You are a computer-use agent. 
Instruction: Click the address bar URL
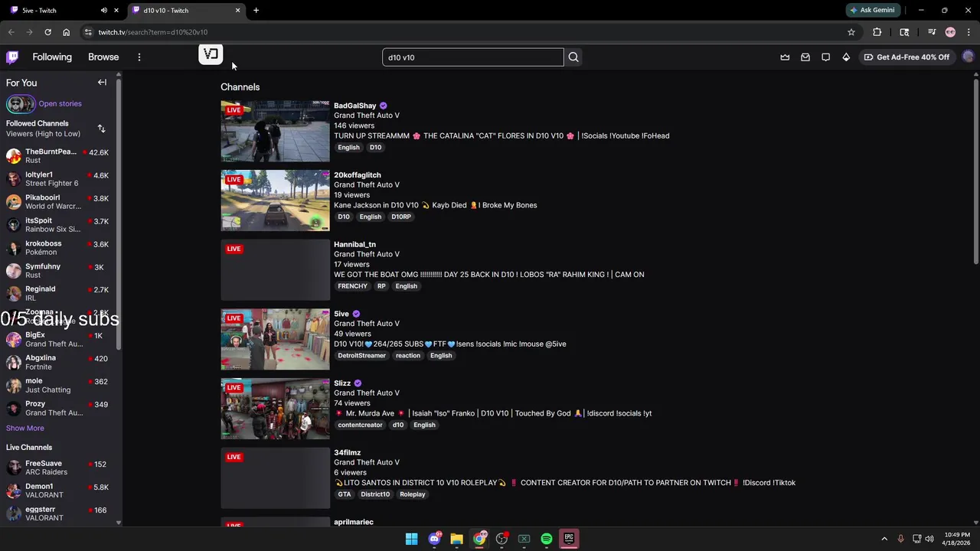coord(152,32)
